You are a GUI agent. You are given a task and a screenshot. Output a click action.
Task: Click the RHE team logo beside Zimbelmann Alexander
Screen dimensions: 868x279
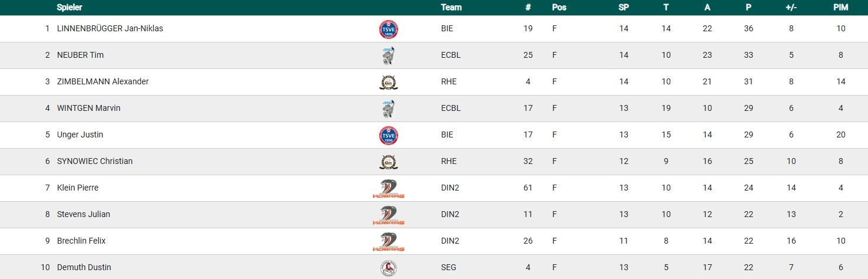(x=388, y=82)
